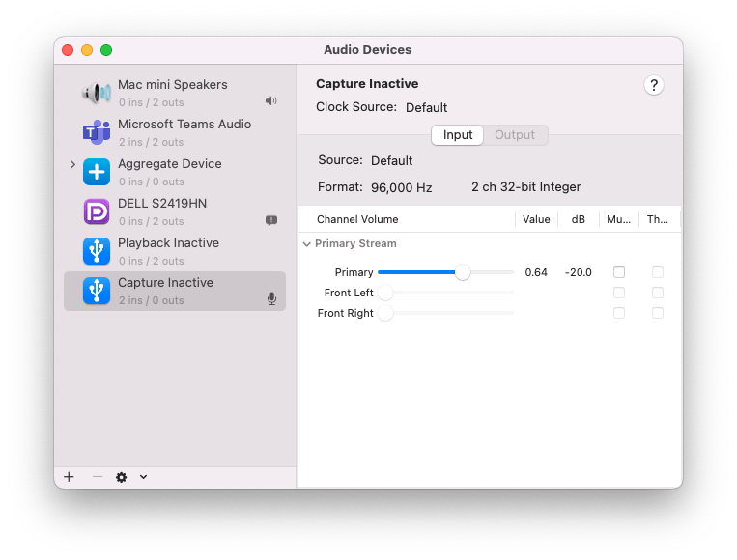The image size is (737, 560).
Task: Select Aggregate Device in the list
Action: [175, 172]
